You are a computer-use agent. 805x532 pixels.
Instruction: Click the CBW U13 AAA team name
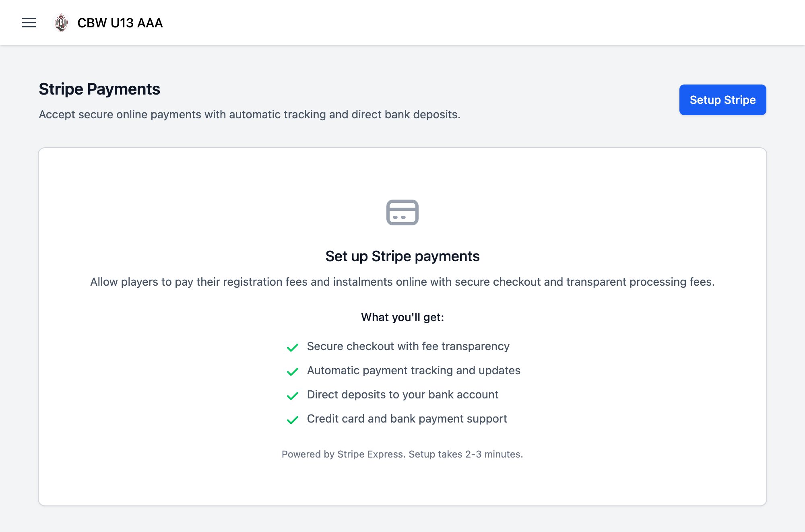[x=120, y=23]
